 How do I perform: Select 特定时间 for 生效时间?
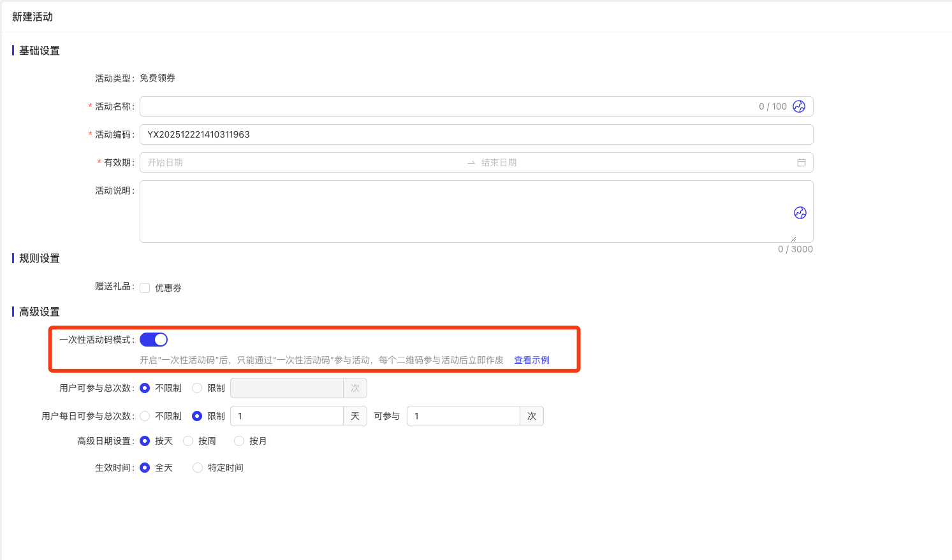click(198, 468)
